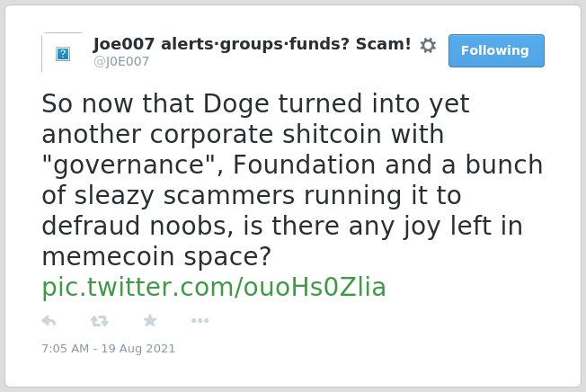Click blank card area right of action icons
Image resolution: width=586 pixels, height=392 pixels.
click(x=374, y=321)
